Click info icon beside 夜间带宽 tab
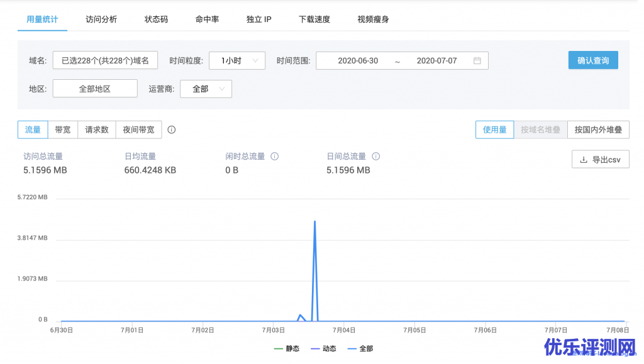This screenshot has width=644, height=364. pyautogui.click(x=172, y=130)
